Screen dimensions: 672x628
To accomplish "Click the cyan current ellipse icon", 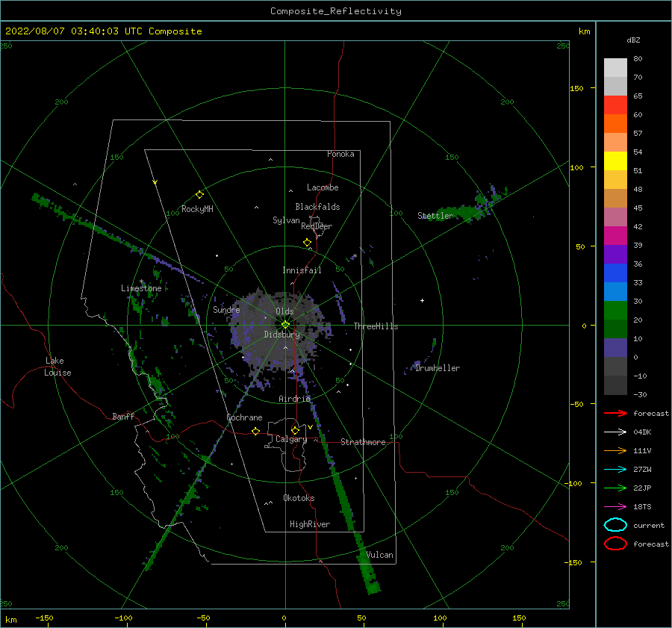I will click(615, 525).
